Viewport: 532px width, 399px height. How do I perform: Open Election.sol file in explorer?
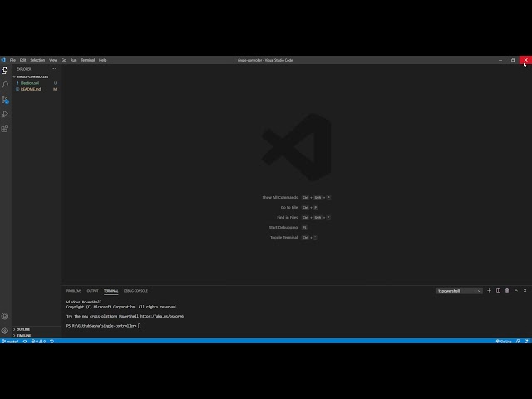[30, 83]
